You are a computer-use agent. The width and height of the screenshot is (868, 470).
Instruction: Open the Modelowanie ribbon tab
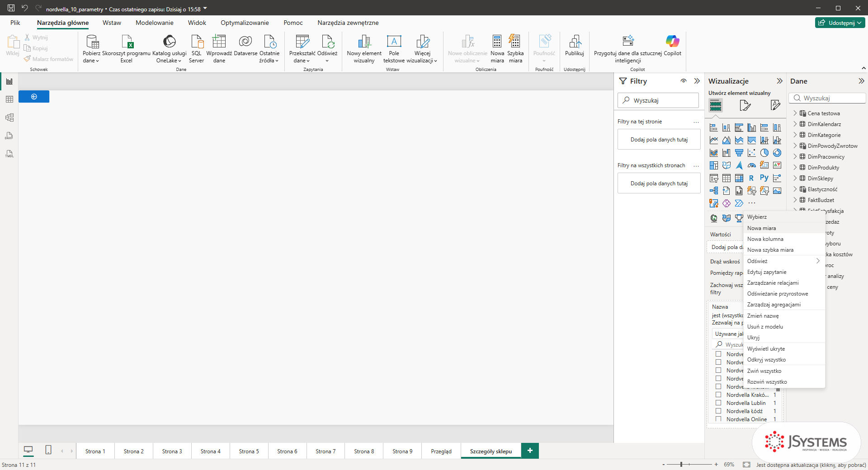(155, 23)
